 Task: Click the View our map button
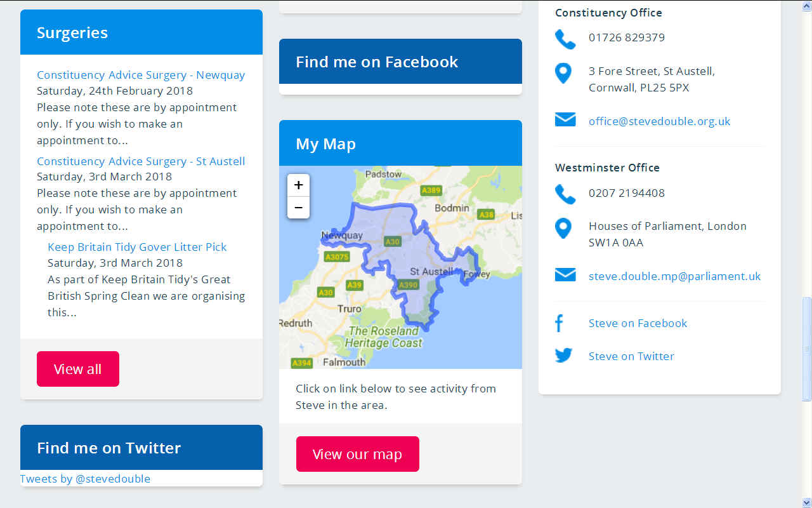[358, 454]
